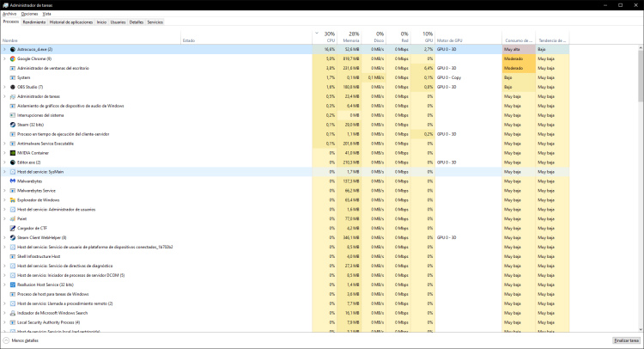
Task: Click the Google Chrome process icon
Action: [12, 58]
